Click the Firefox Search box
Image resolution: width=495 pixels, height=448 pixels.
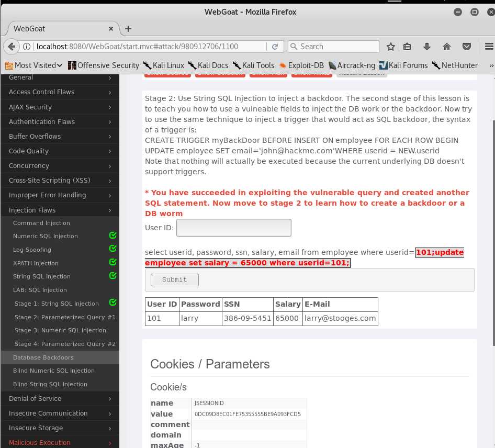334,47
